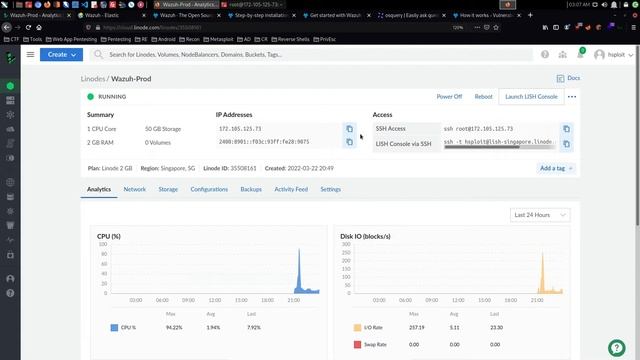
Task: Toggle the Swap Rate legend swatch
Action: coord(357,344)
